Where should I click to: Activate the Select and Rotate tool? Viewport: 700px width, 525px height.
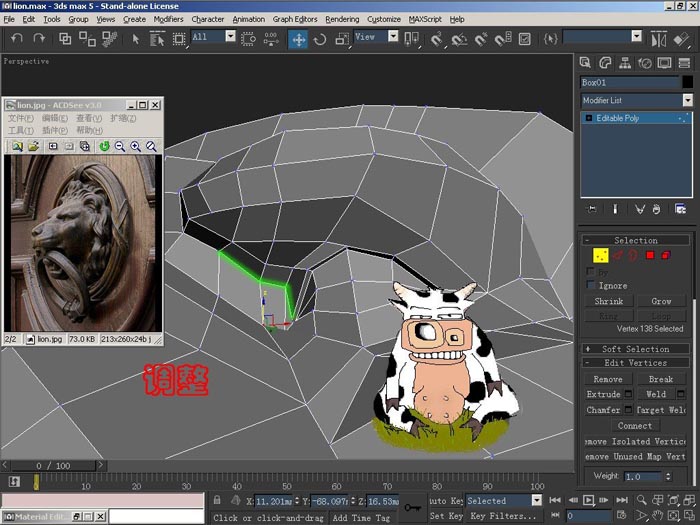point(320,39)
